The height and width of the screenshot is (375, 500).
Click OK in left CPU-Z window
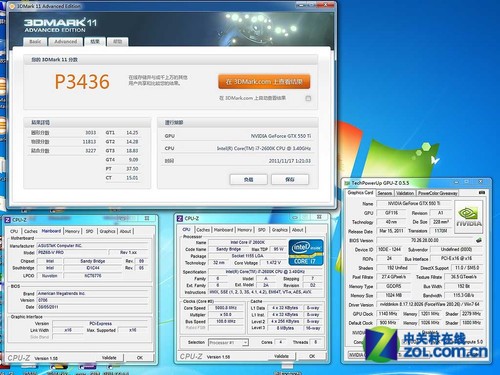click(x=140, y=357)
